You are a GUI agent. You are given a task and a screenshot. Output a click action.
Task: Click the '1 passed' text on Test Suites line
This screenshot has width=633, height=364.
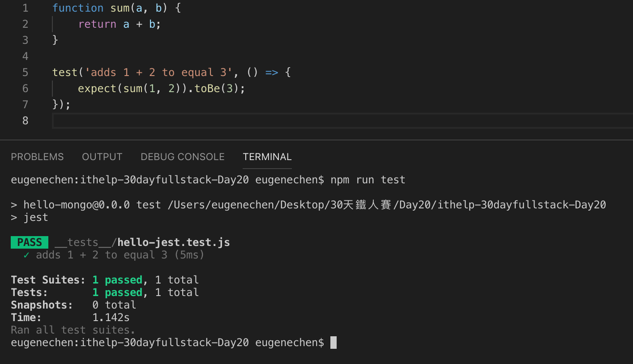117,279
